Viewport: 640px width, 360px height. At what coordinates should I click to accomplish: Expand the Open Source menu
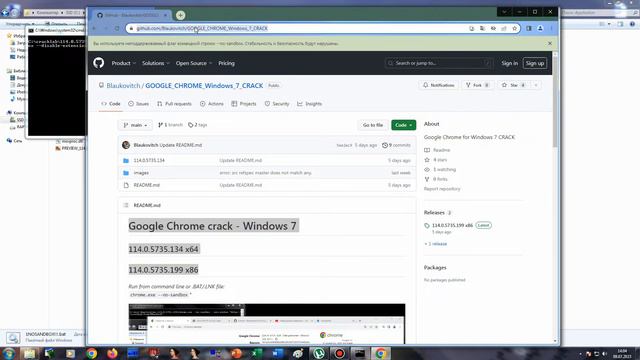[194, 63]
